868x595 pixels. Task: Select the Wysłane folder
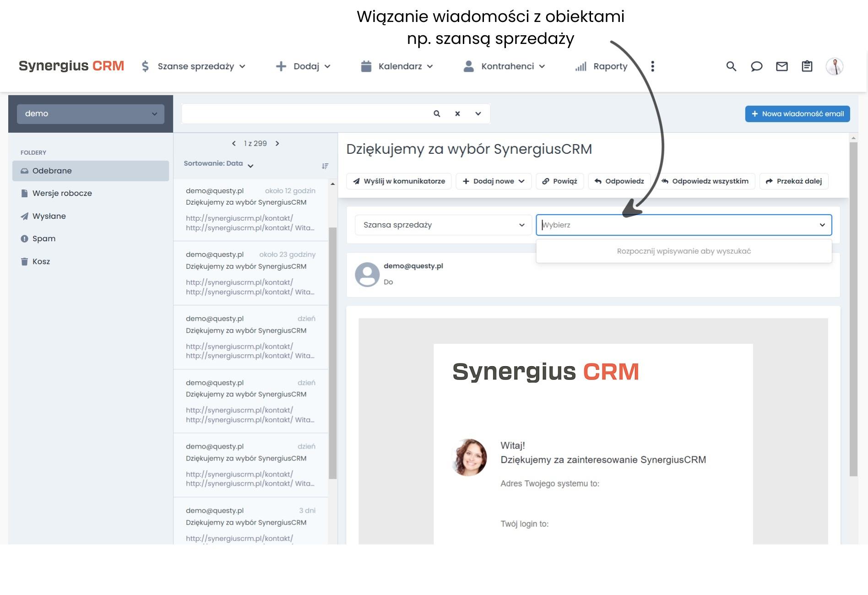click(49, 216)
